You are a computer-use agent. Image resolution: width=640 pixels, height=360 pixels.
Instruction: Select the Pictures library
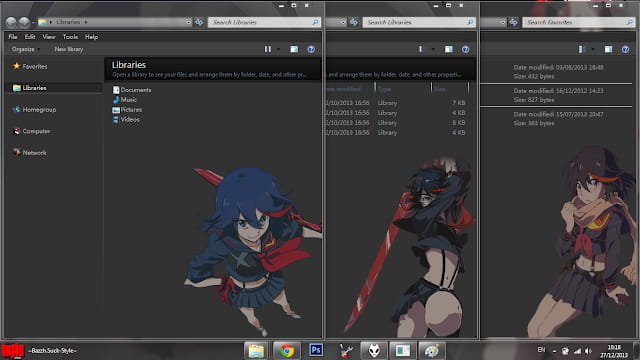coord(127,109)
